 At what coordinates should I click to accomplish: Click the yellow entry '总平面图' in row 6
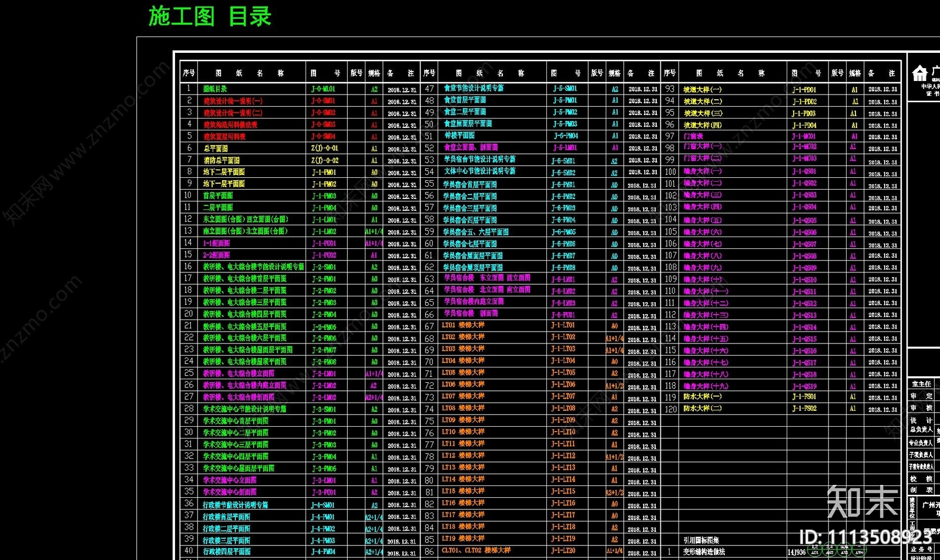216,149
